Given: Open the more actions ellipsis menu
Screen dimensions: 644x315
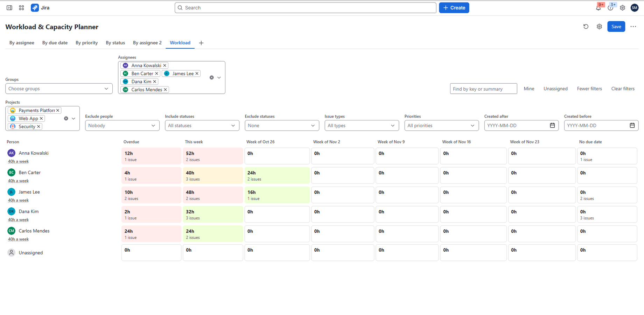Looking at the screenshot, I should click(633, 27).
